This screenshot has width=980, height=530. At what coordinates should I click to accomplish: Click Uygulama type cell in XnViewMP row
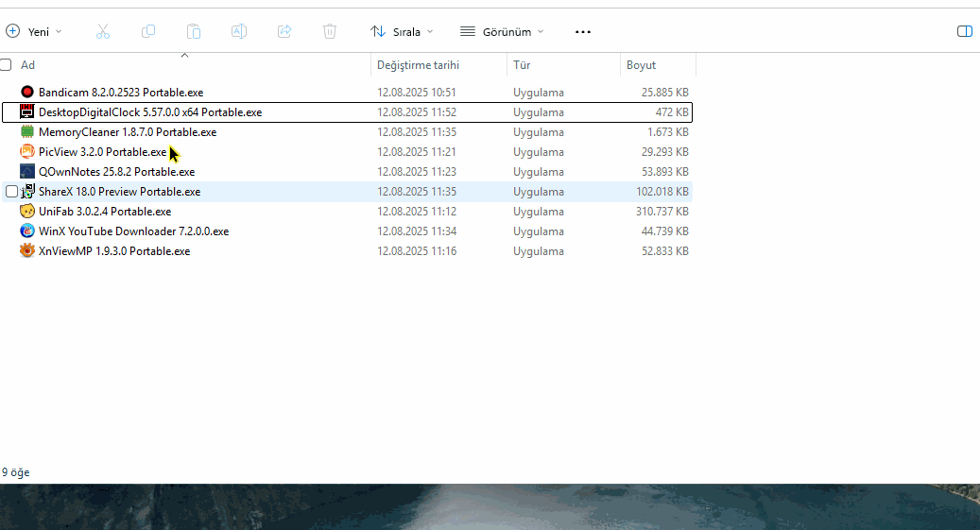538,251
